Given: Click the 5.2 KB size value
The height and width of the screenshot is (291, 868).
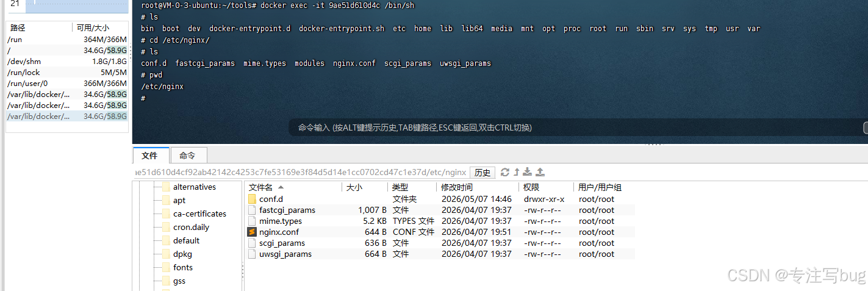Looking at the screenshot, I should click(375, 221).
